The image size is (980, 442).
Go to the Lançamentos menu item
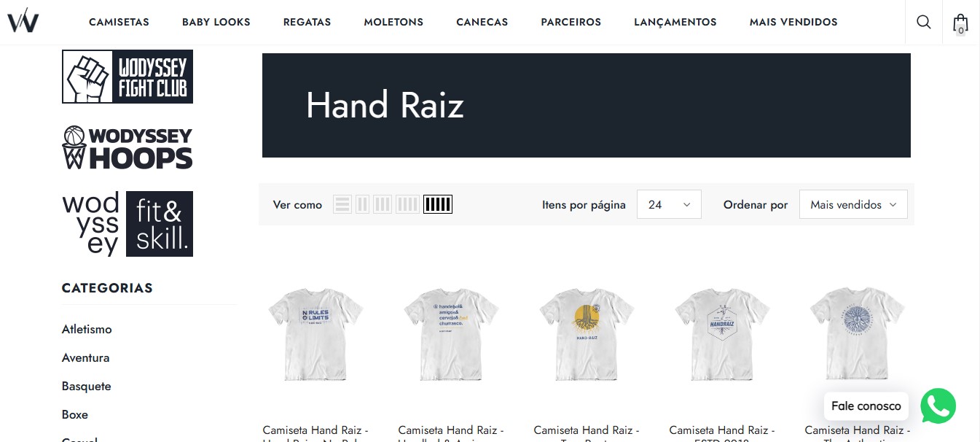(675, 22)
